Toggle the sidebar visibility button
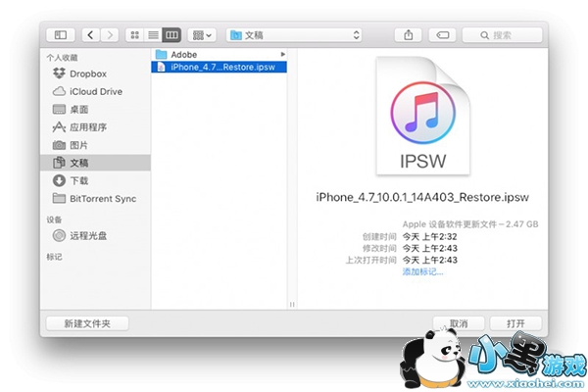The image size is (588, 392). tap(60, 35)
